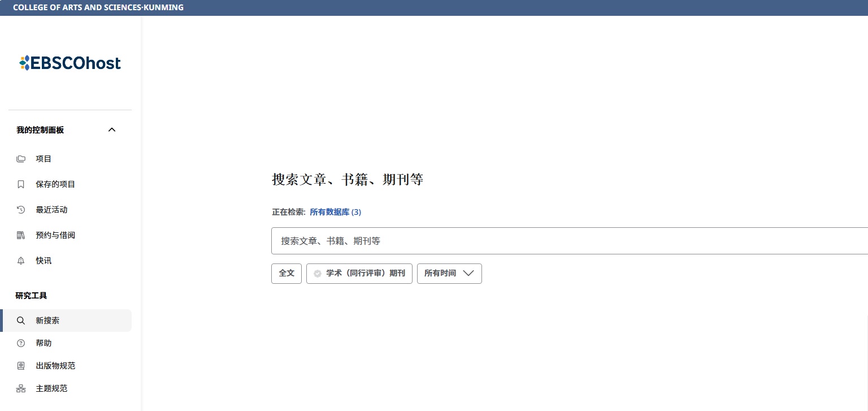Click the bookmark icon for 保存的项目
The width and height of the screenshot is (868, 411).
click(21, 184)
